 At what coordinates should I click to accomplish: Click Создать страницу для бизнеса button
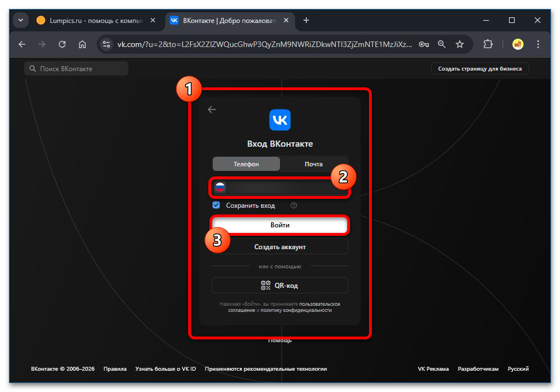coord(480,68)
